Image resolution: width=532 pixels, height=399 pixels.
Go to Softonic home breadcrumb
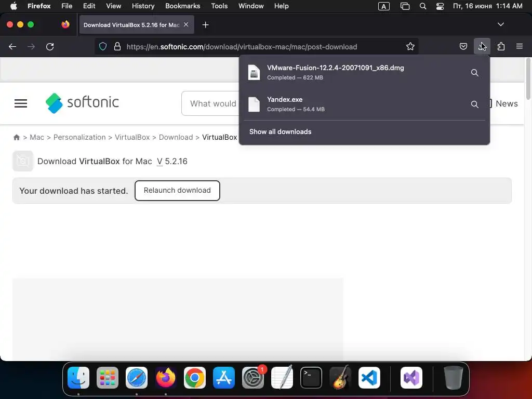click(x=16, y=137)
